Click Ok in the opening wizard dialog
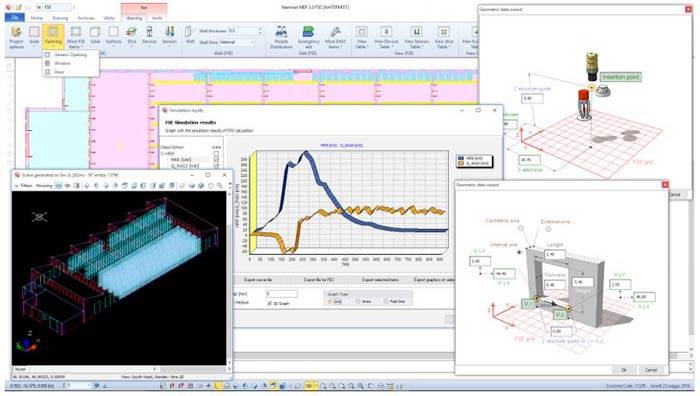 pyautogui.click(x=624, y=370)
